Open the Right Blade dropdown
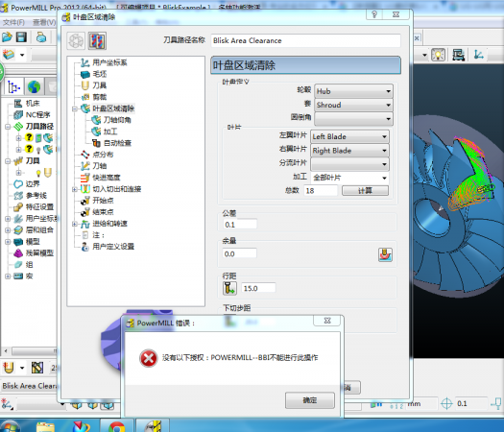This screenshot has height=432, width=504. pyautogui.click(x=349, y=151)
